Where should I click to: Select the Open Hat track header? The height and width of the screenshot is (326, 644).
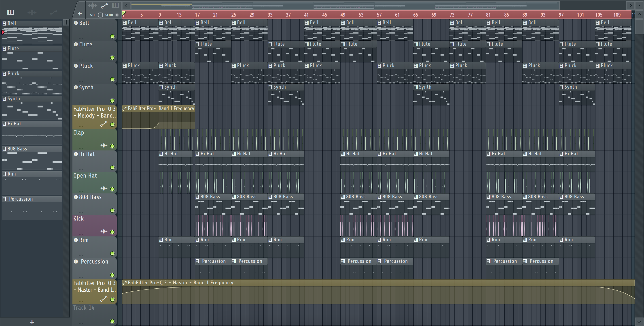(95, 182)
